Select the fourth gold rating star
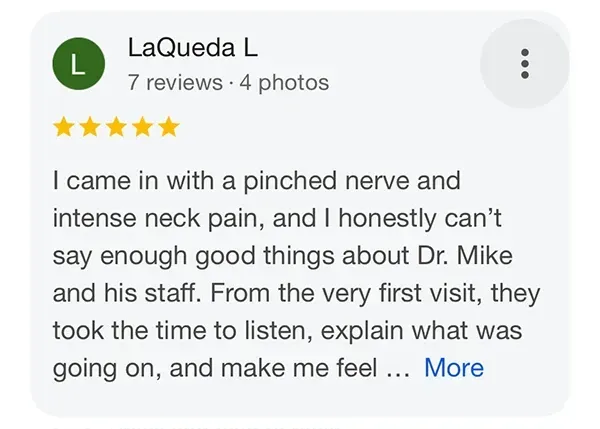The height and width of the screenshot is (429, 600). pos(143,127)
